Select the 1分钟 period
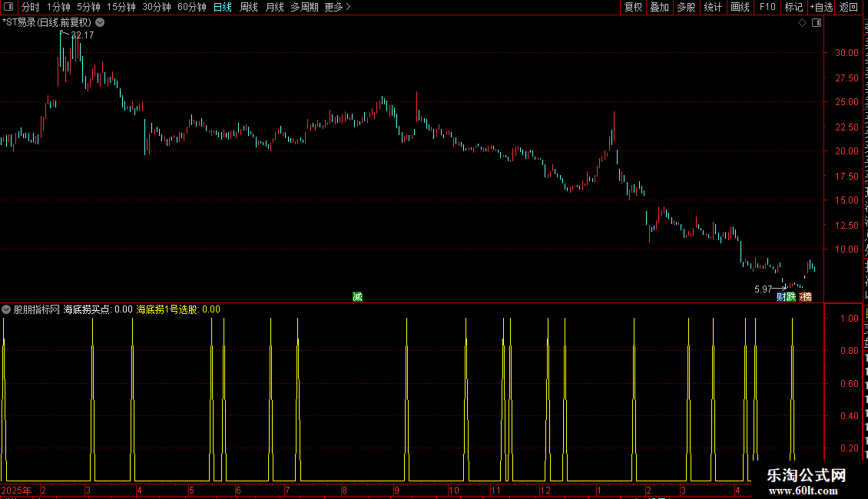This screenshot has height=499, width=868. click(x=58, y=7)
